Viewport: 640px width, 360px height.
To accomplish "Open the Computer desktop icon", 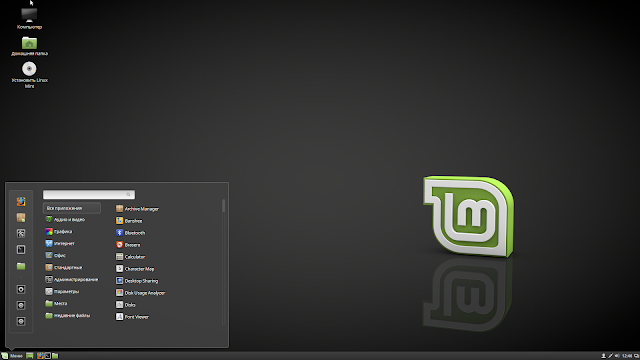I will coord(29,18).
